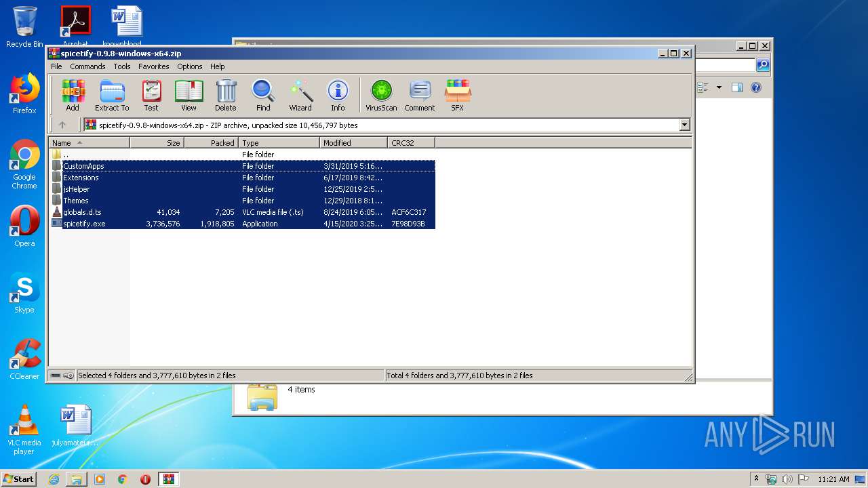Screen dimensions: 868x488
Task: Click the Explorer window search field
Action: [725, 65]
